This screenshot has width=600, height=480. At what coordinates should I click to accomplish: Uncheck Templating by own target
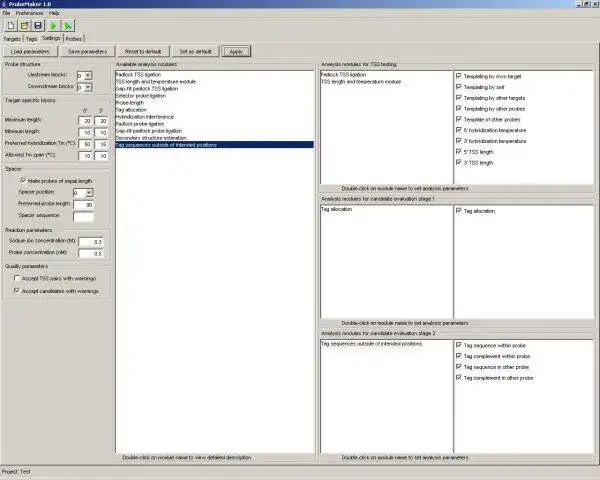pos(459,76)
